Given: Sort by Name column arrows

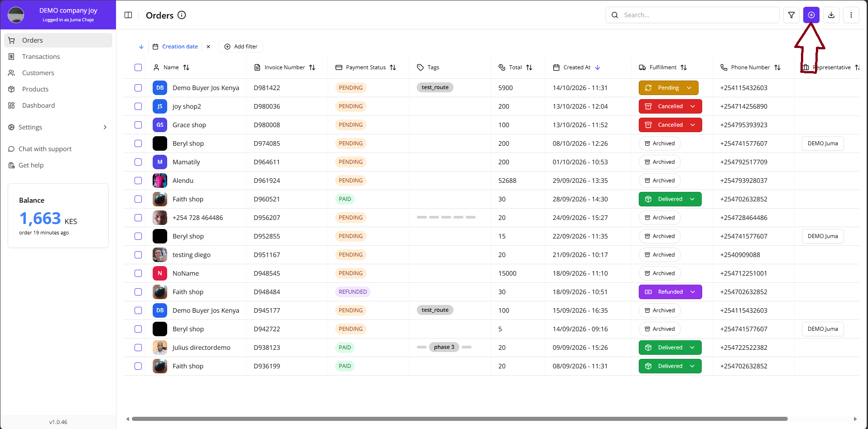Looking at the screenshot, I should point(186,67).
